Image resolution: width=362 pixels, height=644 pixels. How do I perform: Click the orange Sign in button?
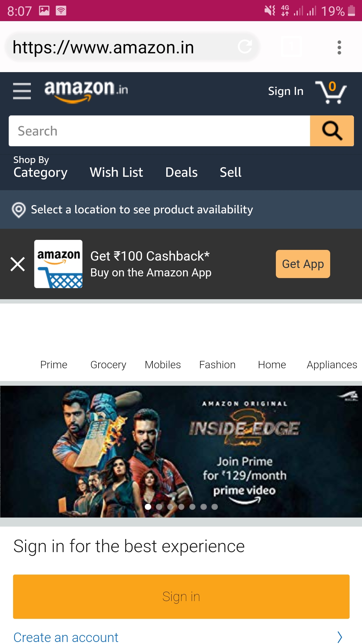(181, 596)
